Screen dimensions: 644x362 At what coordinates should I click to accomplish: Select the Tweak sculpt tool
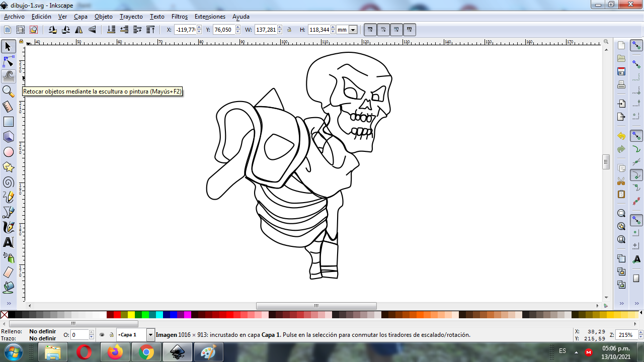click(8, 76)
